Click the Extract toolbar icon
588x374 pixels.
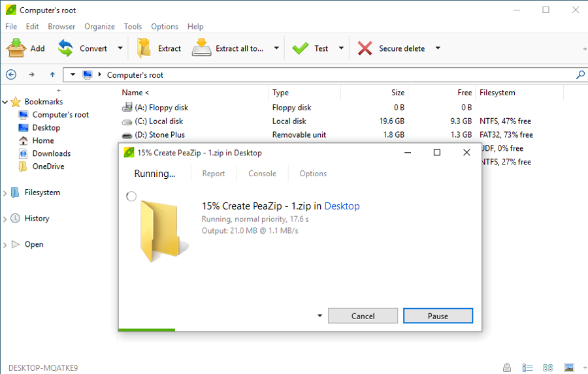tap(144, 48)
